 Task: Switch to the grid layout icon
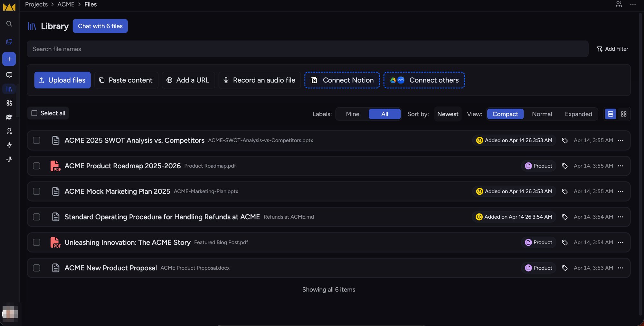point(624,114)
